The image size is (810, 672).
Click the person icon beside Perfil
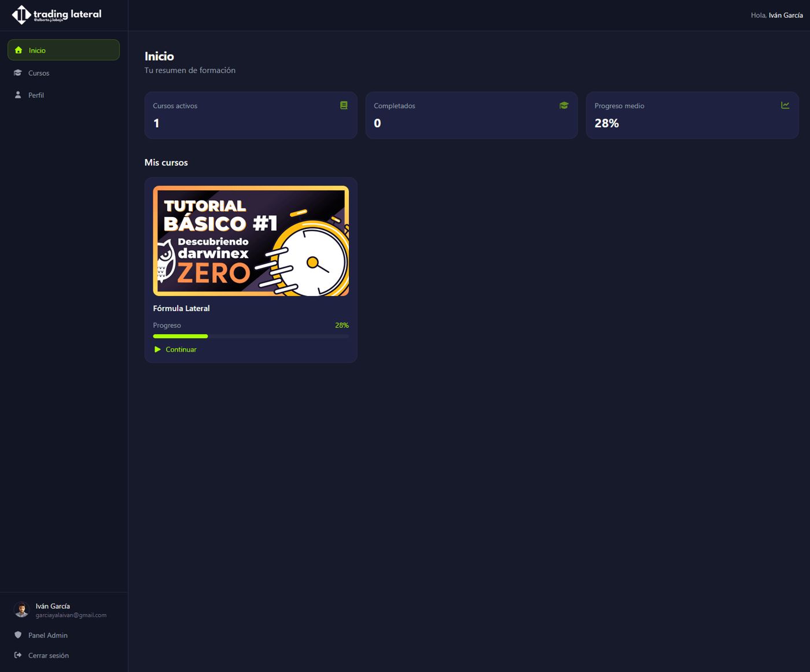18,95
